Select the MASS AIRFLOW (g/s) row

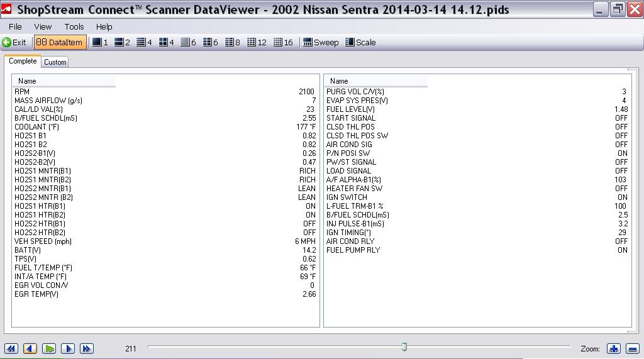(x=165, y=100)
